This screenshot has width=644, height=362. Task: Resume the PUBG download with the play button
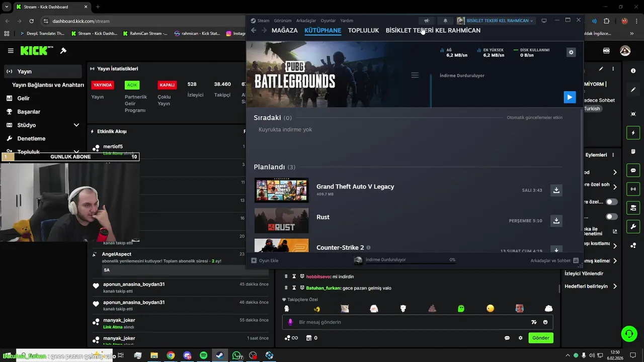coord(570,97)
